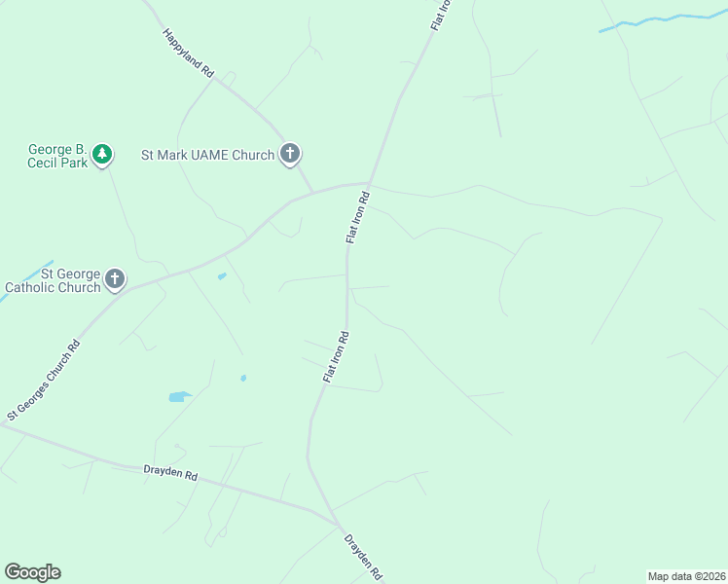Screen dimensions: 728x584
Task: Click the partial Flat Iron label at top edge
Action: tap(441, 16)
